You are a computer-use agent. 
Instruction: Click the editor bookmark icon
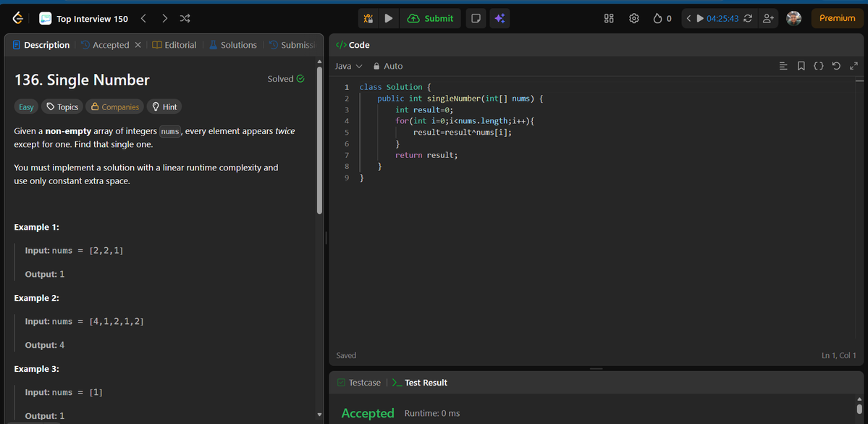coord(801,66)
